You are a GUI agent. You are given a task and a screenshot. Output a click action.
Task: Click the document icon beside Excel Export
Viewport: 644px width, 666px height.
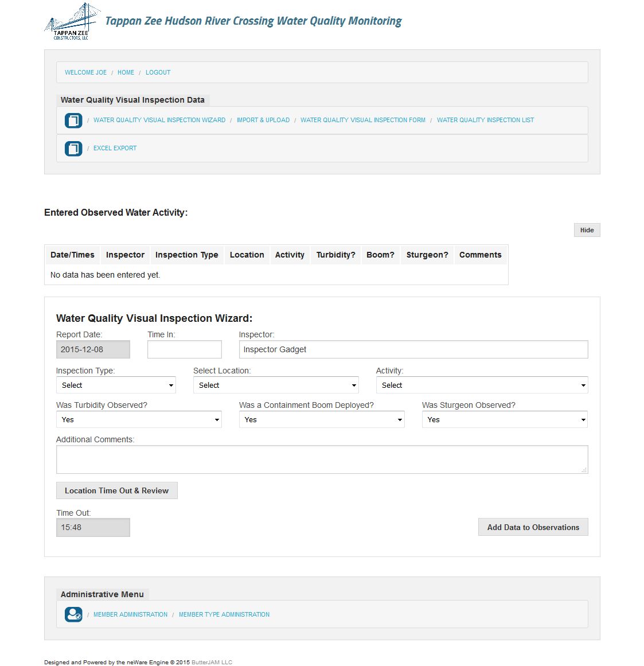[73, 149]
